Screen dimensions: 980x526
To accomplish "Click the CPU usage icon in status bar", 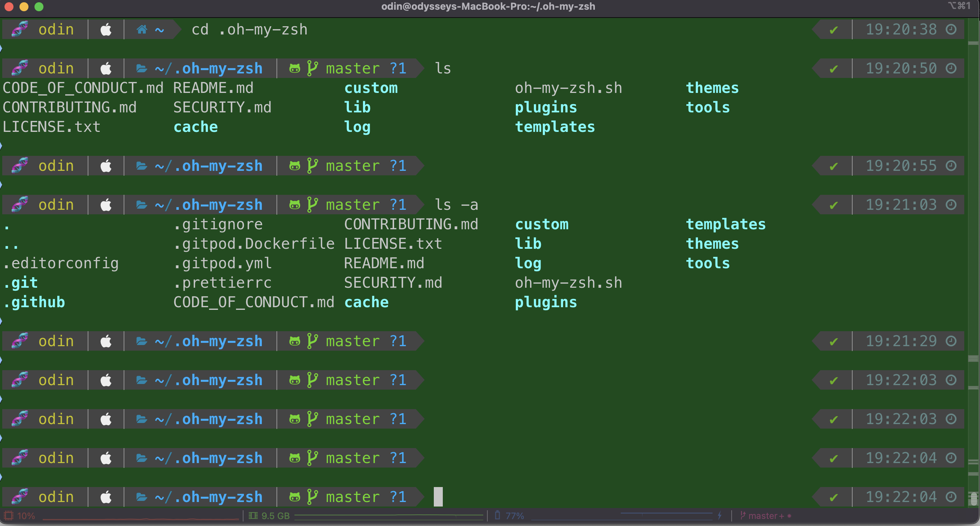I will tap(8, 516).
